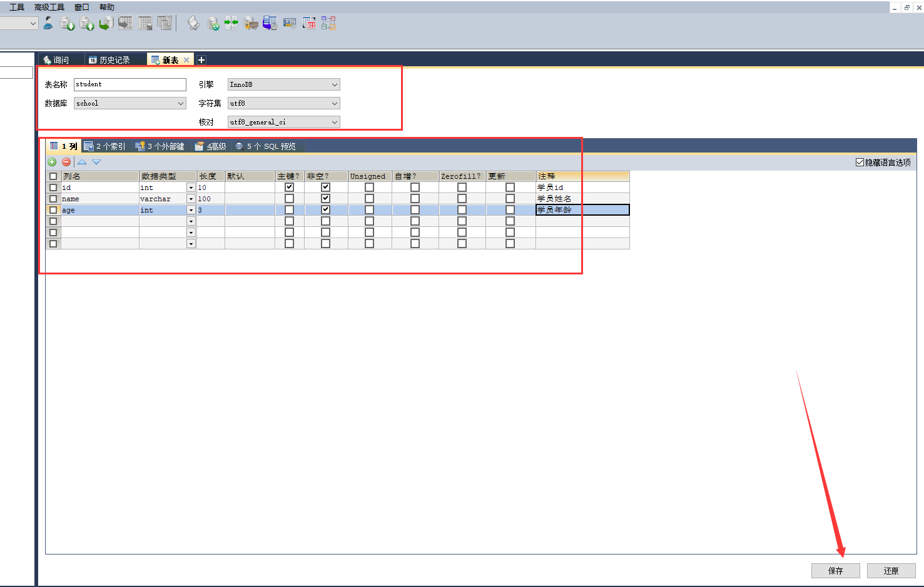Open data type dropdown for id row

coord(191,188)
